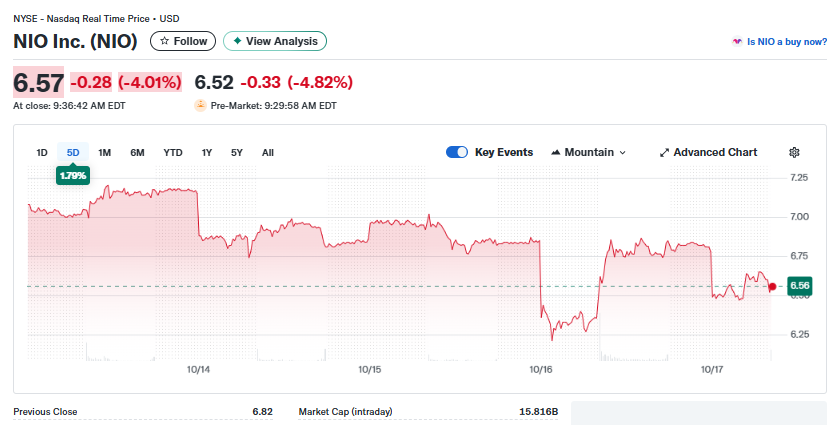This screenshot has height=425, width=840.
Task: Show the 6M chart range
Action: pyautogui.click(x=137, y=153)
